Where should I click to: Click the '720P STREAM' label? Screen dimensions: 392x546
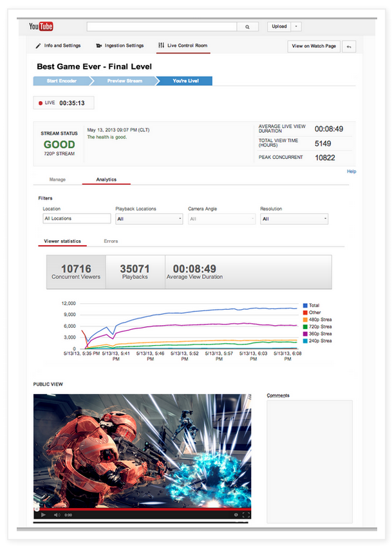pos(59,153)
